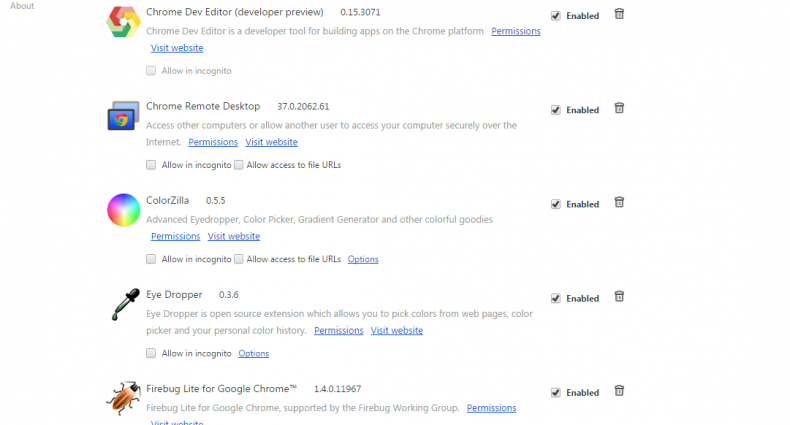Uncheck Enabled for ColorZilla
The height and width of the screenshot is (425, 790).
pyautogui.click(x=556, y=204)
